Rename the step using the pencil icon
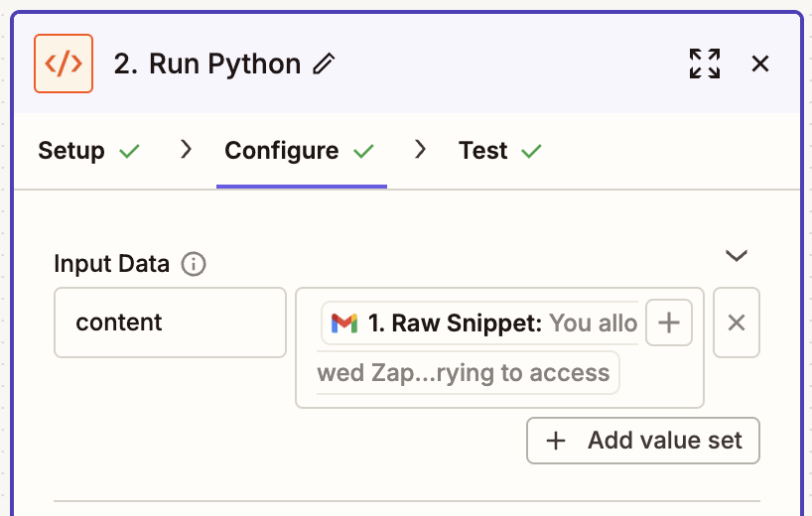Image resolution: width=812 pixels, height=516 pixels. pos(324,64)
